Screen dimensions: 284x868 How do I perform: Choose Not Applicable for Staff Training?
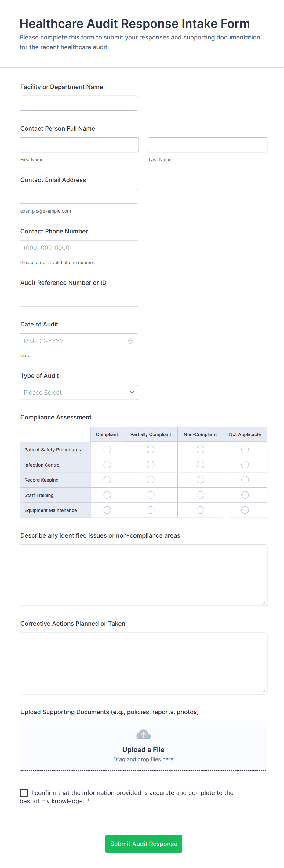click(x=245, y=495)
